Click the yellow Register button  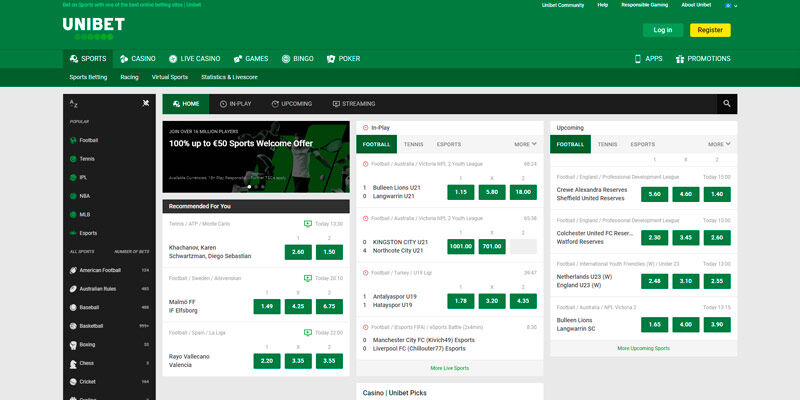click(x=710, y=30)
